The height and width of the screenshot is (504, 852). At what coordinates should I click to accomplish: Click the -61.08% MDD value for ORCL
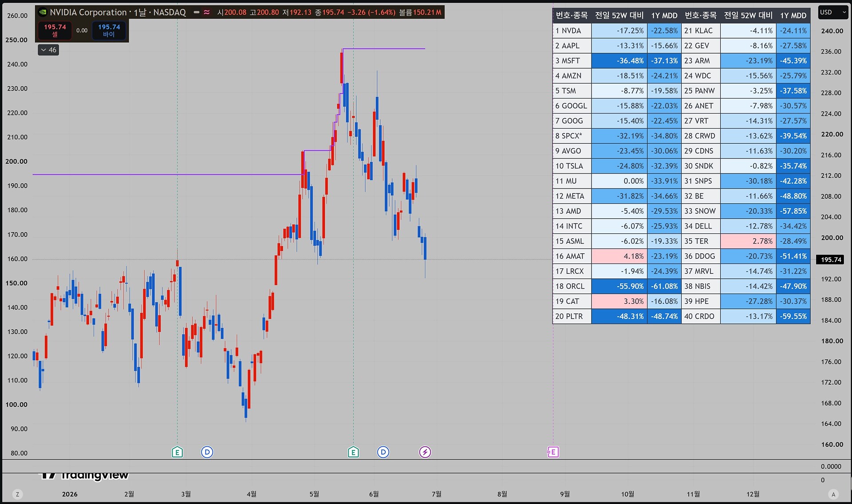pos(664,286)
